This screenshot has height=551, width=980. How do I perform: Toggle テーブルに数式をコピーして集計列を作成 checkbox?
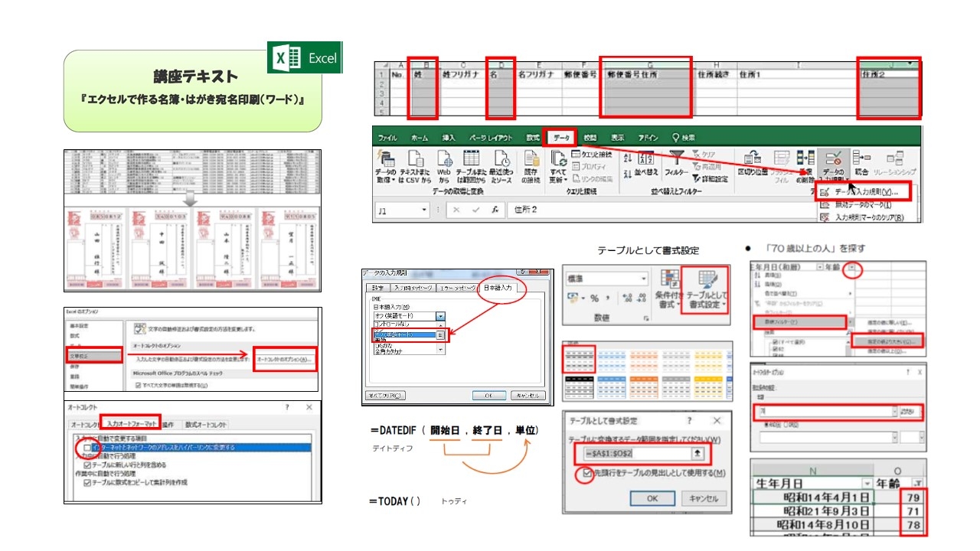tap(87, 482)
